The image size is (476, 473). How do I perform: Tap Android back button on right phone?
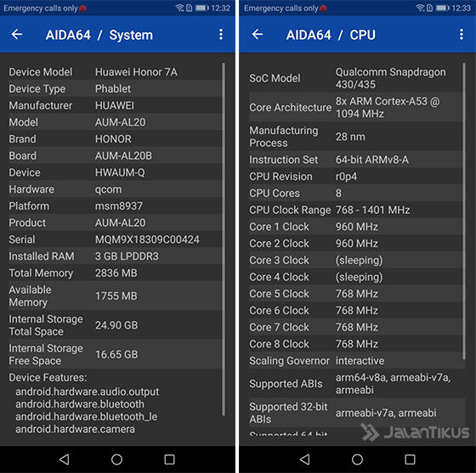tap(305, 459)
